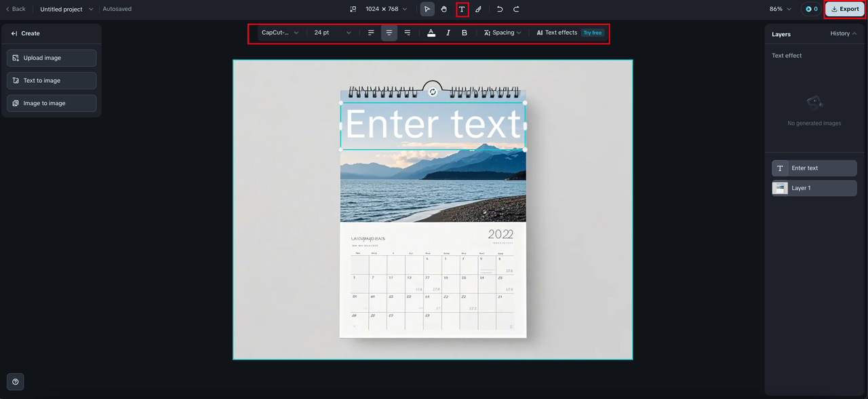Open Text to image generator

click(x=52, y=81)
